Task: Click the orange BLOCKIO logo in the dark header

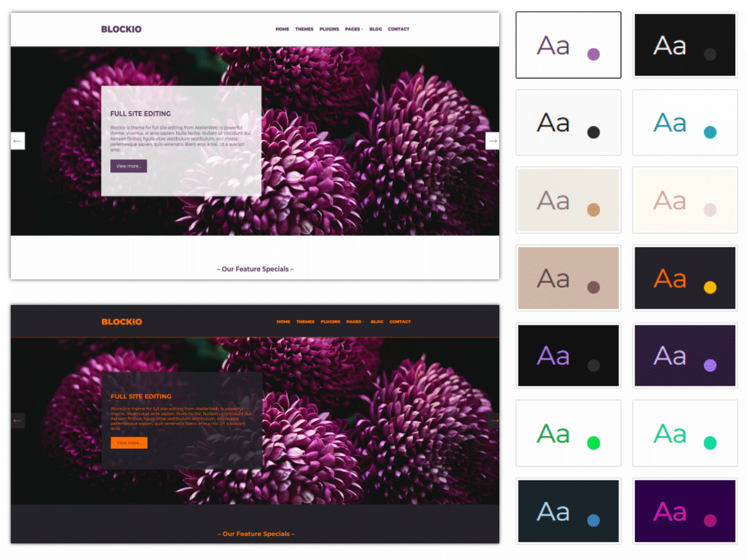Action: click(x=121, y=322)
